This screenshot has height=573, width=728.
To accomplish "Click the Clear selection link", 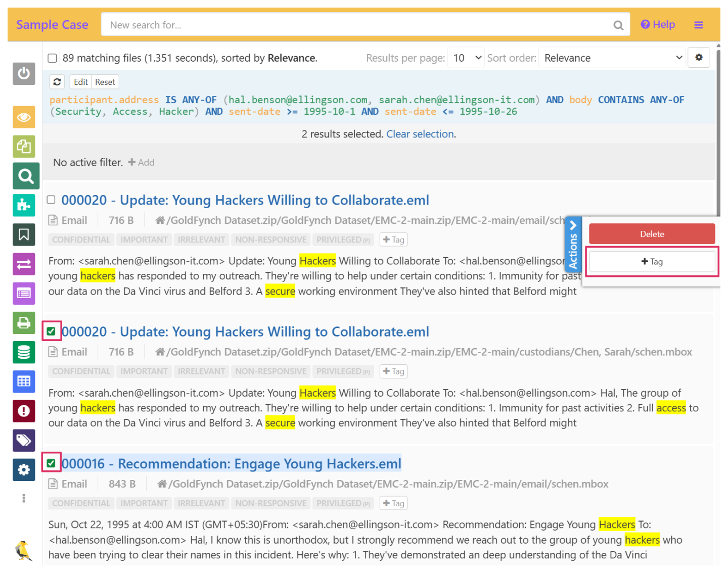I will point(420,134).
